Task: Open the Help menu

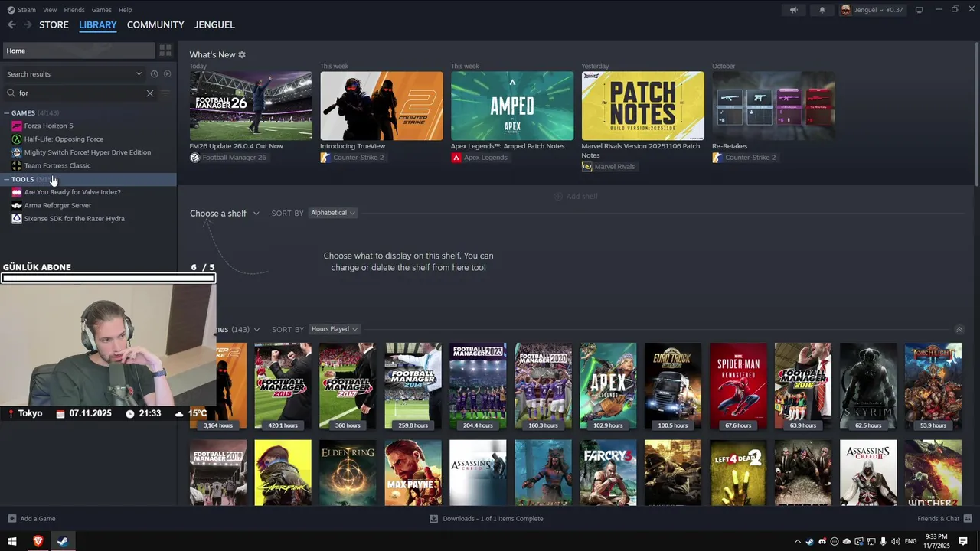Action: coord(126,10)
